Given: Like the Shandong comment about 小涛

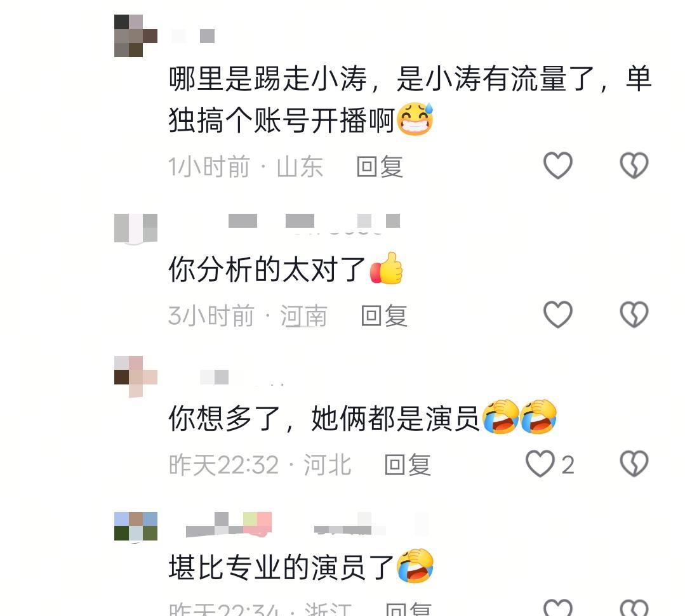Looking at the screenshot, I should [558, 166].
